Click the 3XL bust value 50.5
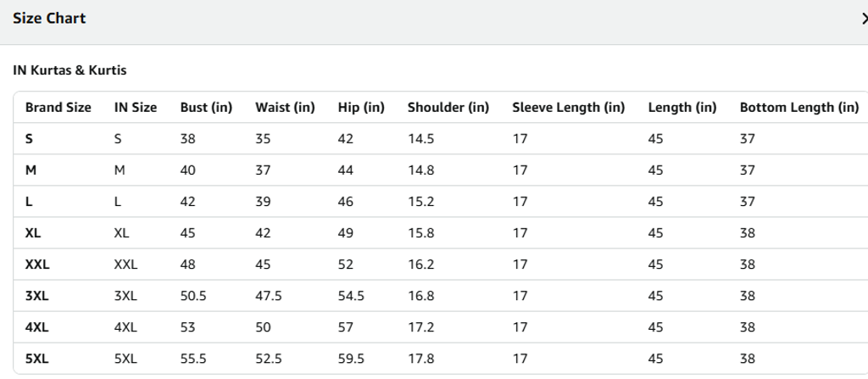This screenshot has width=868, height=379. tap(193, 296)
